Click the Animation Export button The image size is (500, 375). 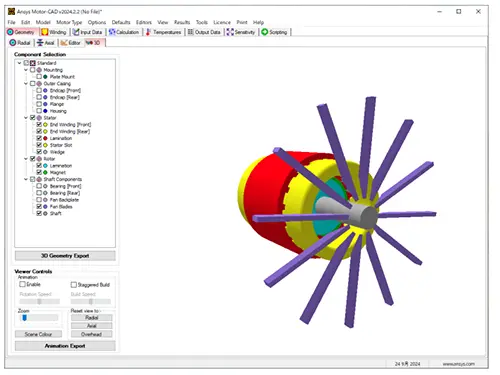(65, 346)
